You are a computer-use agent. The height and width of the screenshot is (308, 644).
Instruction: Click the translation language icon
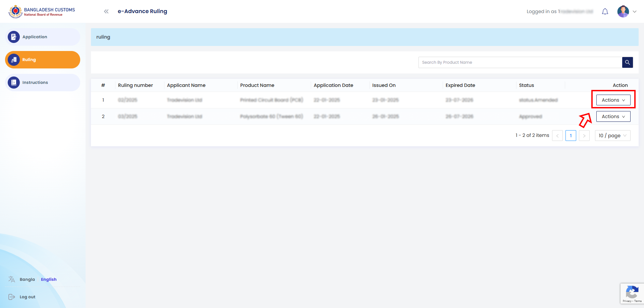point(12,279)
